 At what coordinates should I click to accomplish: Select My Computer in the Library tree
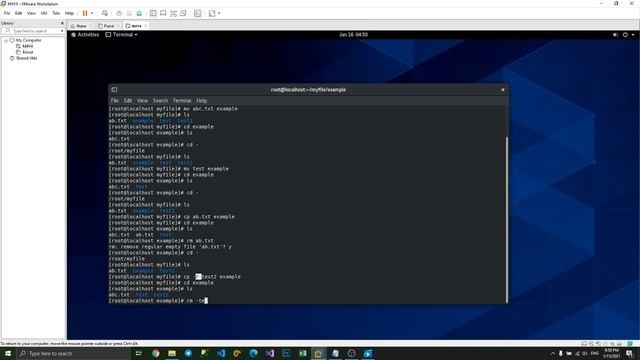[28, 40]
